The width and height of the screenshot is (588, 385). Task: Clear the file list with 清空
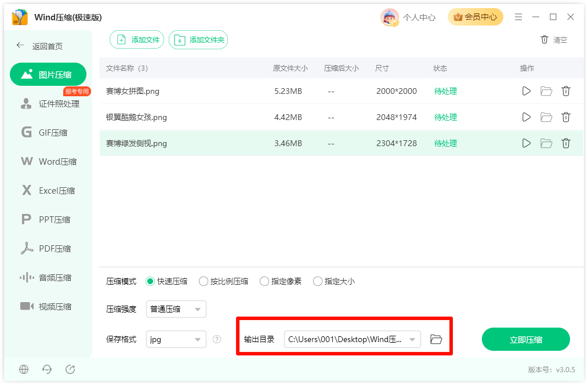[554, 40]
